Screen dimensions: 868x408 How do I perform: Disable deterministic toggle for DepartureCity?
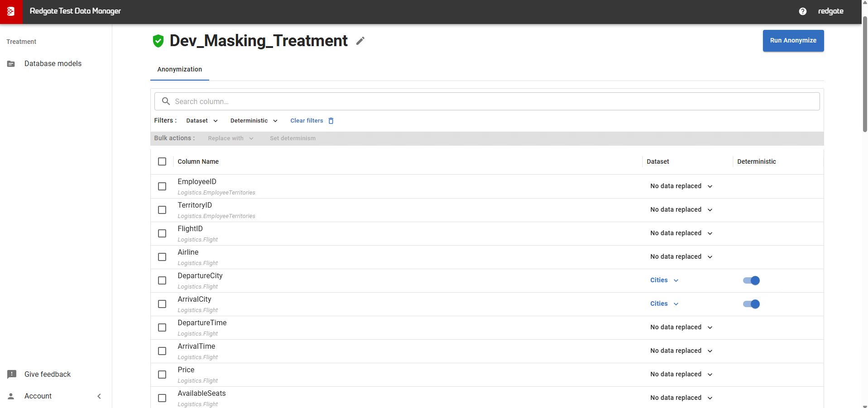[751, 280]
